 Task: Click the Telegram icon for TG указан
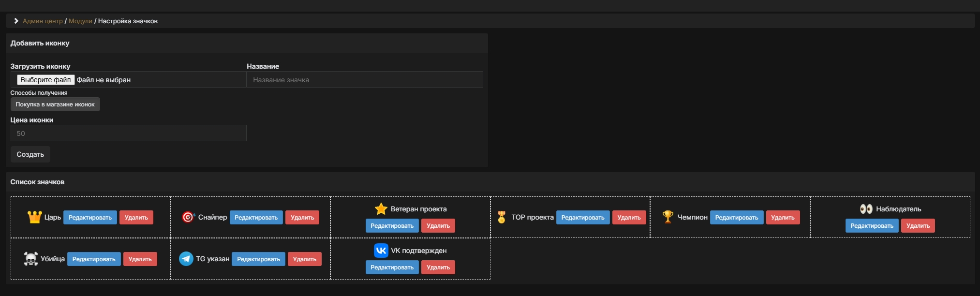(186, 259)
